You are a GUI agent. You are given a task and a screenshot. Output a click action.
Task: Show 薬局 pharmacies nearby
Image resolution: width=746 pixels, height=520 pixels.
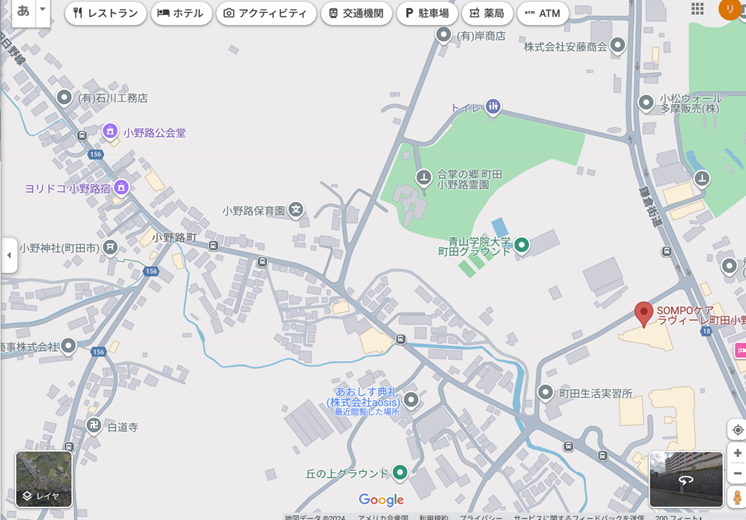point(487,13)
